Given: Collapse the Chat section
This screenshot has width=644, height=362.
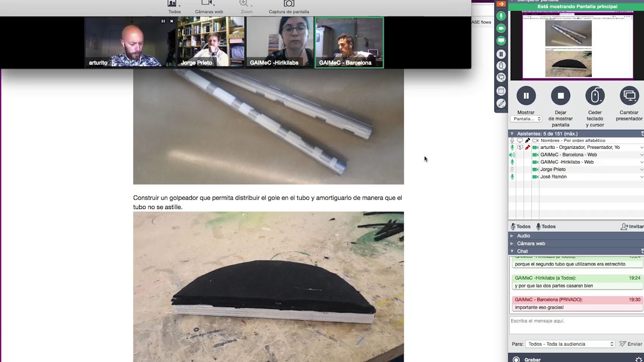Looking at the screenshot, I should (x=512, y=251).
